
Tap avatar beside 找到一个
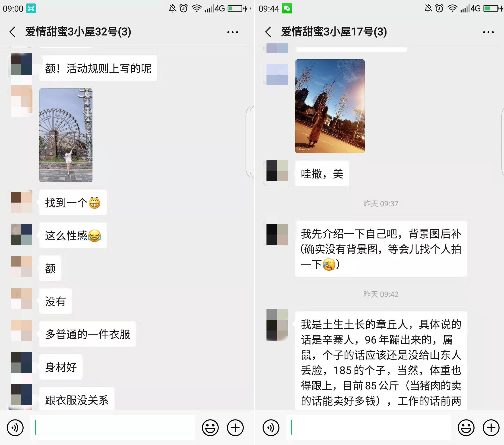[21, 203]
